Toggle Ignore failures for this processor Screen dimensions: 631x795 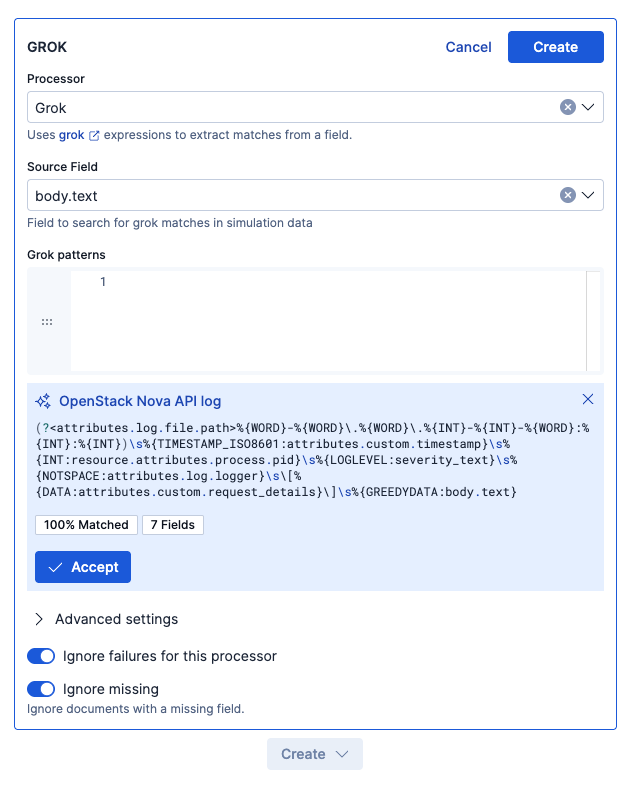41,656
